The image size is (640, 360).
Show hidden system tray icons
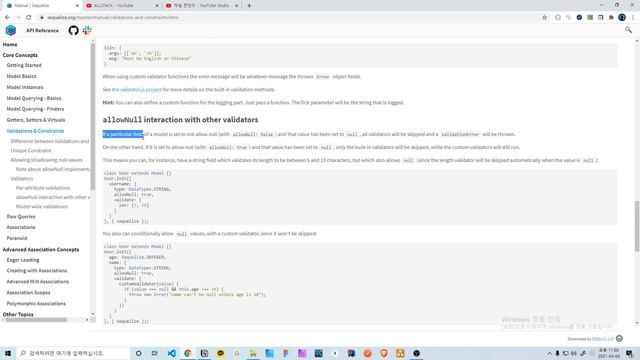point(549,353)
